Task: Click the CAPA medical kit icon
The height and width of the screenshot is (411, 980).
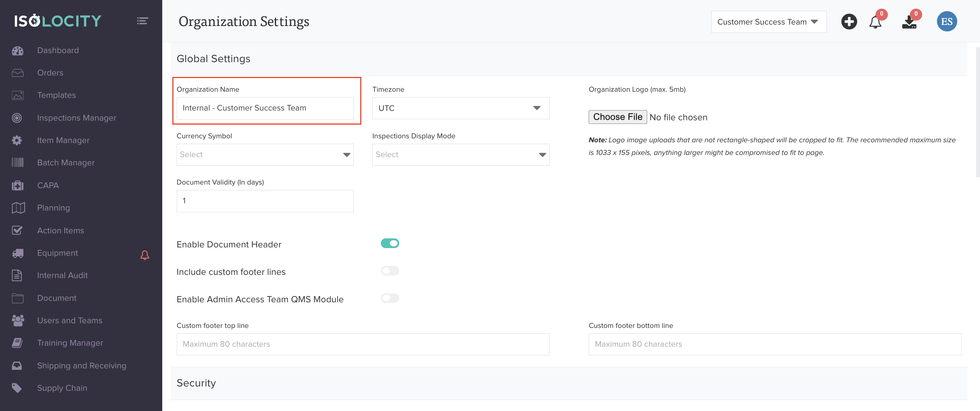Action: pyautogui.click(x=17, y=186)
